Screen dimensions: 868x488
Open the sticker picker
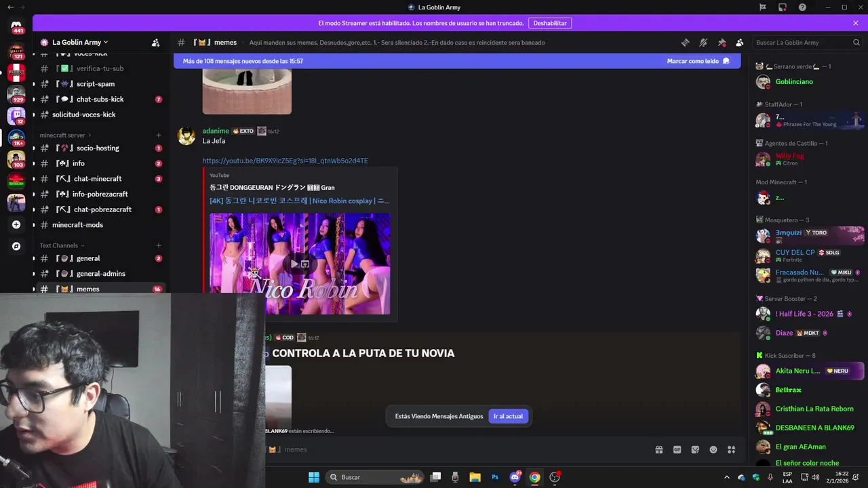point(695,449)
